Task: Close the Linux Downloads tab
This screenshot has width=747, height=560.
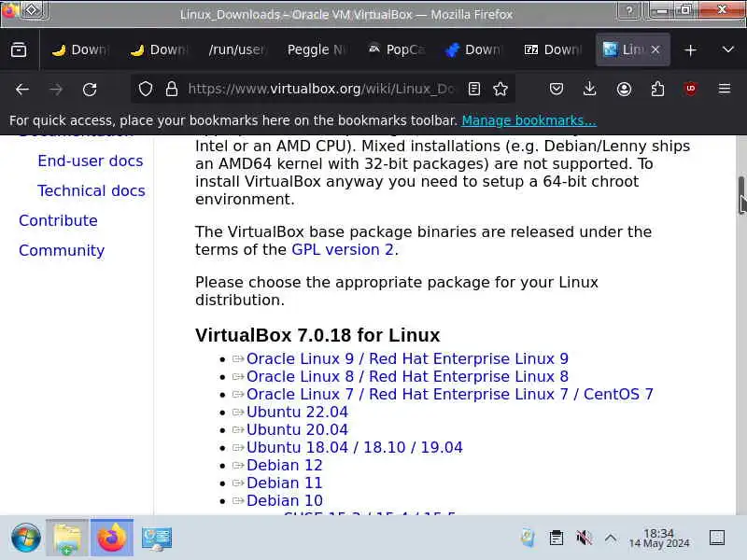Action: click(x=655, y=49)
